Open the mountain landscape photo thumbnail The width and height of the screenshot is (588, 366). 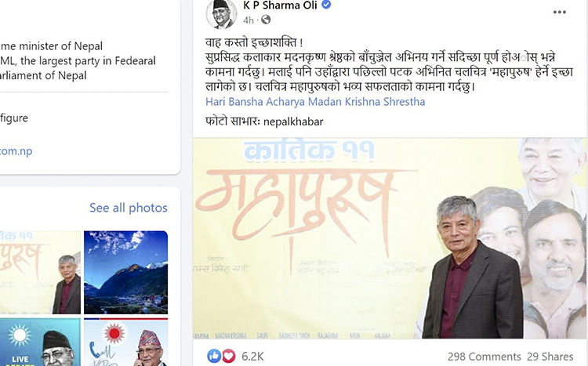125,272
